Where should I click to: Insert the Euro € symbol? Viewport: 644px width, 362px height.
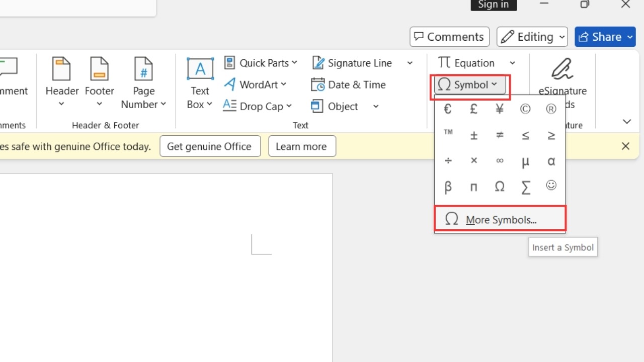[x=448, y=109]
